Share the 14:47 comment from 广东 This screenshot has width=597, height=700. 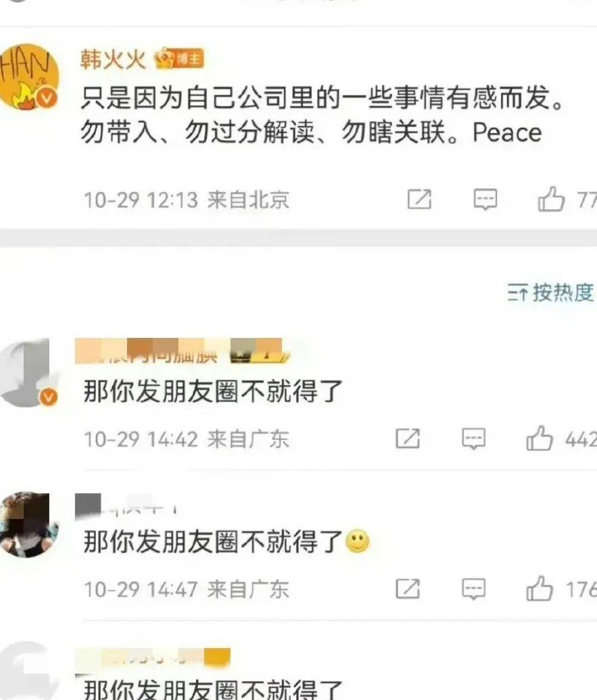[408, 589]
